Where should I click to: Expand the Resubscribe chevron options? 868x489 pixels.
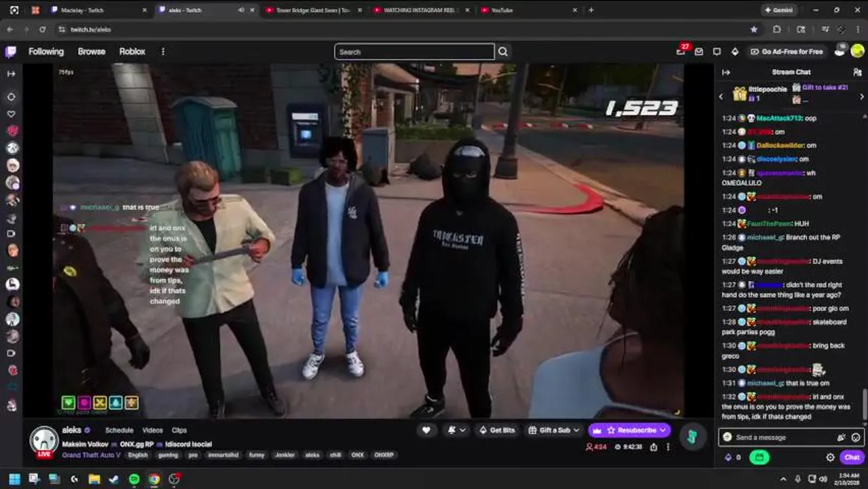(662, 430)
